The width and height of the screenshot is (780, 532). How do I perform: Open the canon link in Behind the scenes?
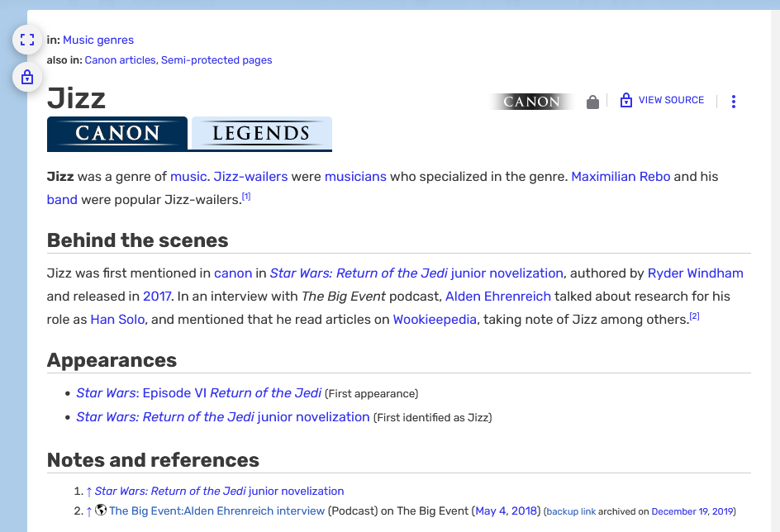point(233,273)
